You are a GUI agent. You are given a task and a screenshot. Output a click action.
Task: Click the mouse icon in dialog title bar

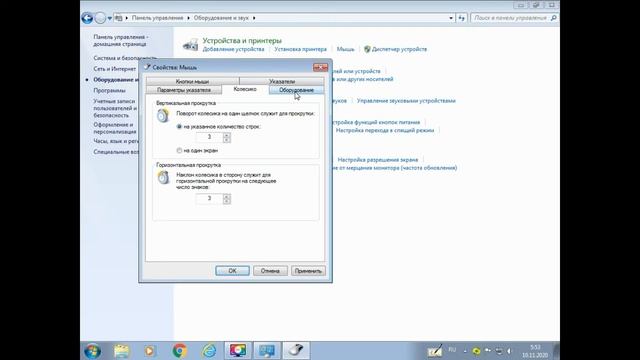coord(147,67)
